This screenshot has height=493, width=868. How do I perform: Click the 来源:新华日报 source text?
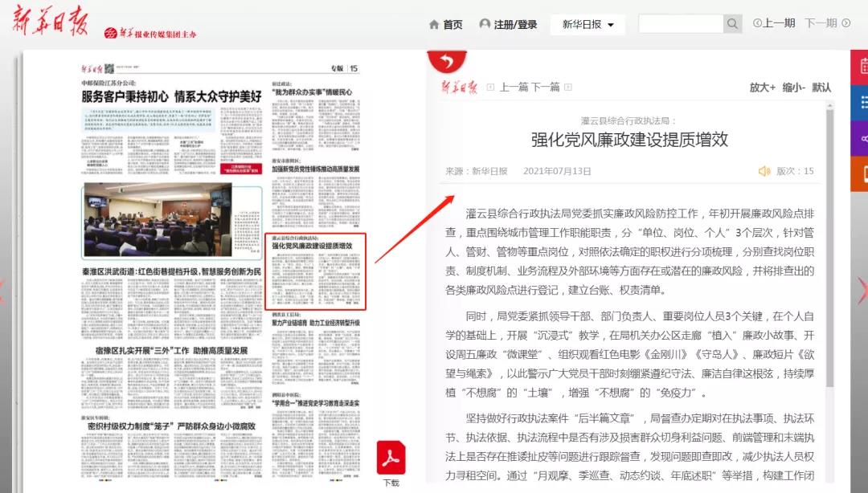click(476, 171)
